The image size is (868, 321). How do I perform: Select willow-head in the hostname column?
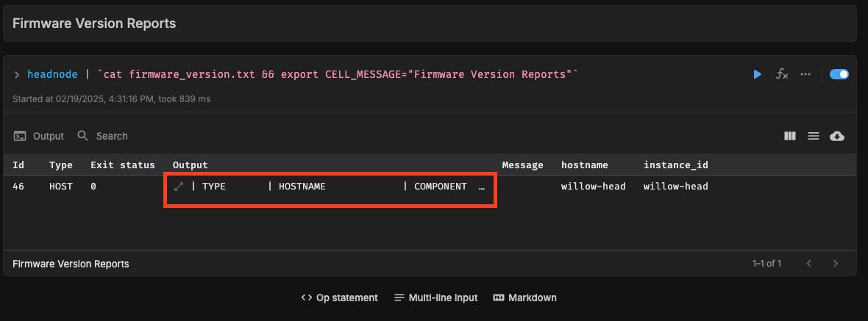[594, 187]
